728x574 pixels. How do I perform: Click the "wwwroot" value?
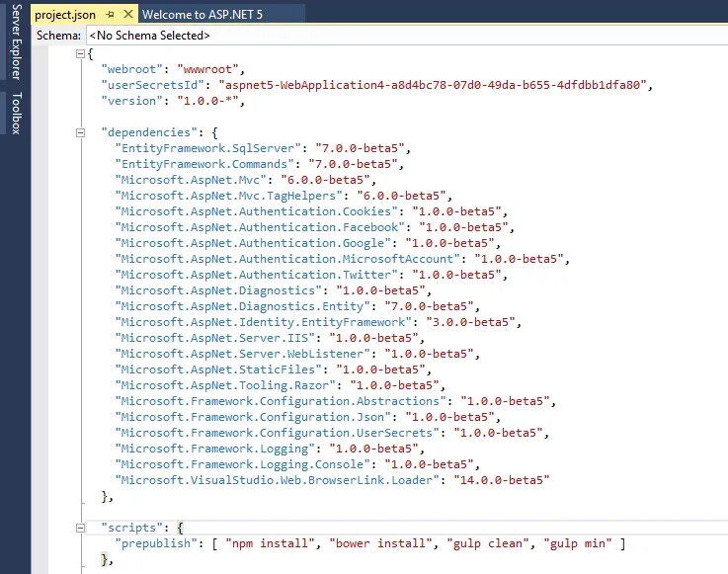tap(207, 70)
